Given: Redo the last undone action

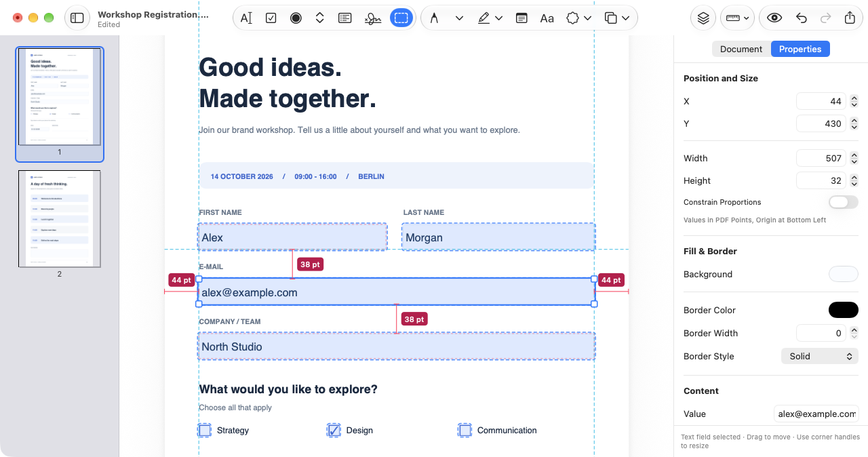Looking at the screenshot, I should (825, 18).
